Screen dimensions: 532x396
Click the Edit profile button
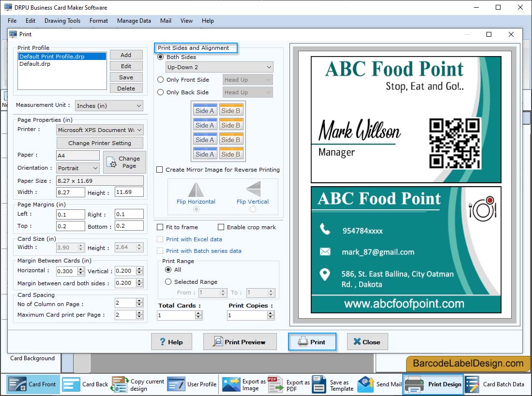click(x=126, y=66)
